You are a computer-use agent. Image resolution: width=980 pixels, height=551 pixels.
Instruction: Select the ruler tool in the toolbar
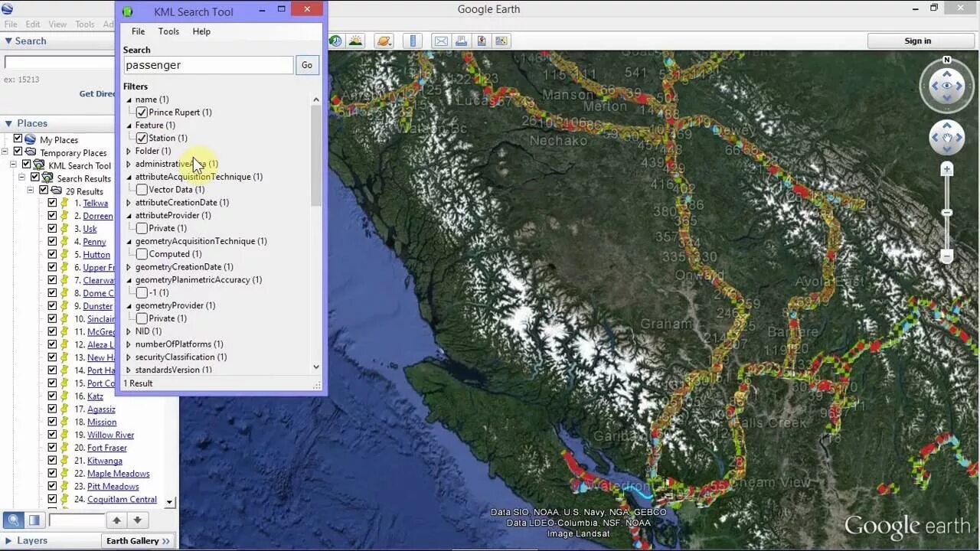(413, 41)
